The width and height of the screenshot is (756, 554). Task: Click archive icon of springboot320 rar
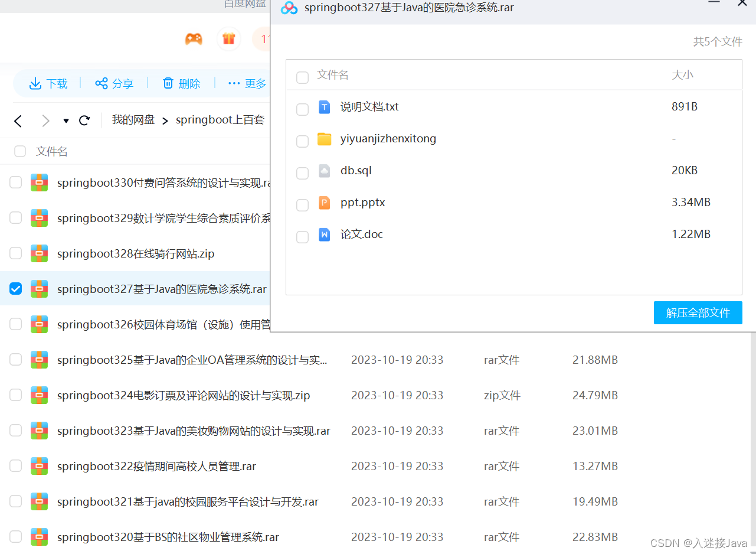40,537
